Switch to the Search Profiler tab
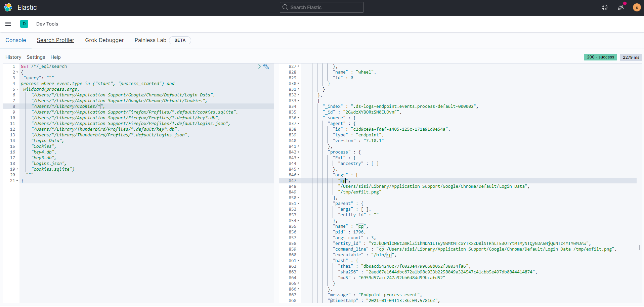Screen dimensions: 644x307 click(x=55, y=40)
